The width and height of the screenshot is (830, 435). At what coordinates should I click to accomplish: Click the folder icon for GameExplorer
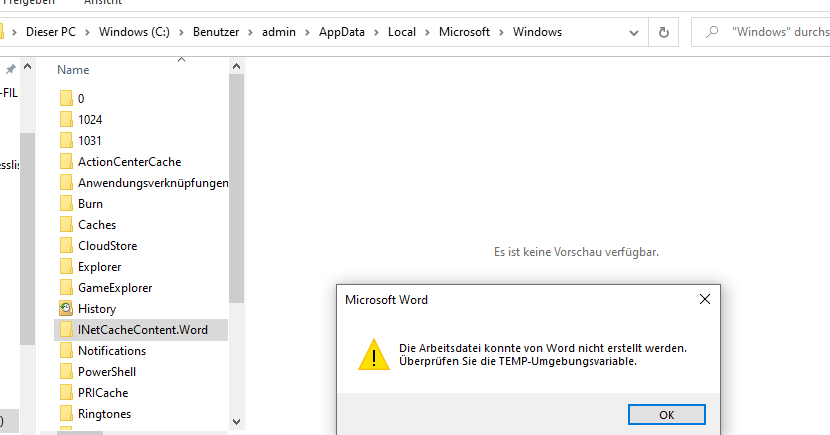[x=66, y=287]
